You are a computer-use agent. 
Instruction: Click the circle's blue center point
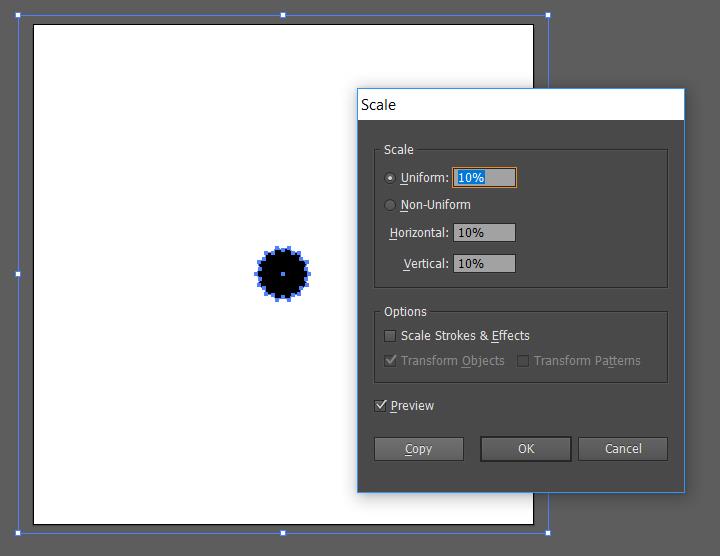pyautogui.click(x=283, y=273)
